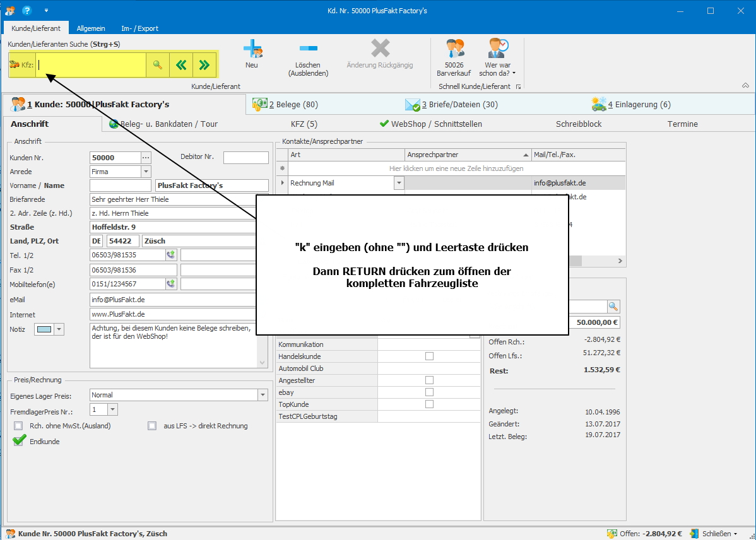Open the quick access toolbar customize arrow

click(x=46, y=10)
